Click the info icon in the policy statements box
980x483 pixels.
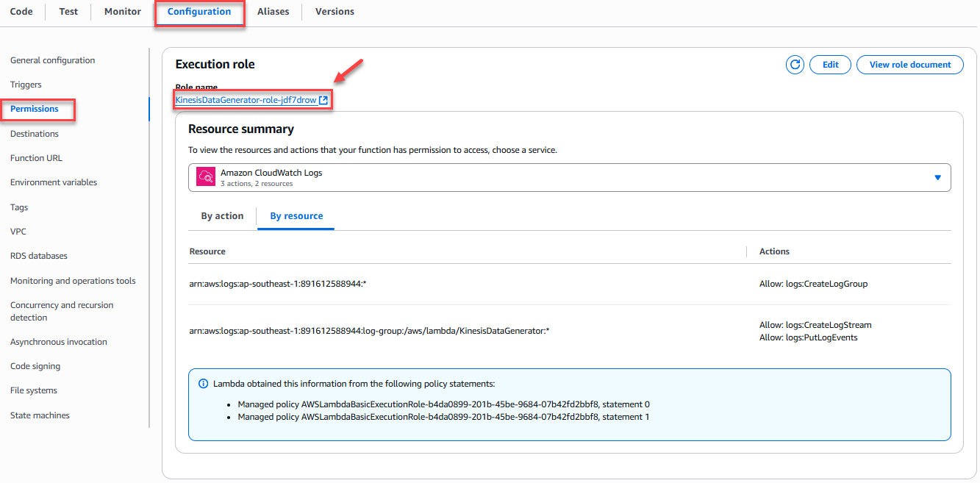coord(204,384)
